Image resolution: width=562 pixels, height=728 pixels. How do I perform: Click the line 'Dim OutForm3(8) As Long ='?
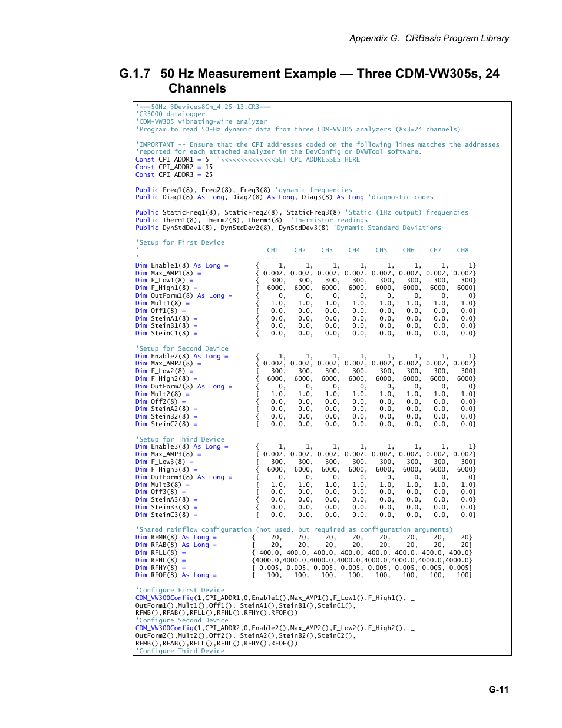click(306, 477)
